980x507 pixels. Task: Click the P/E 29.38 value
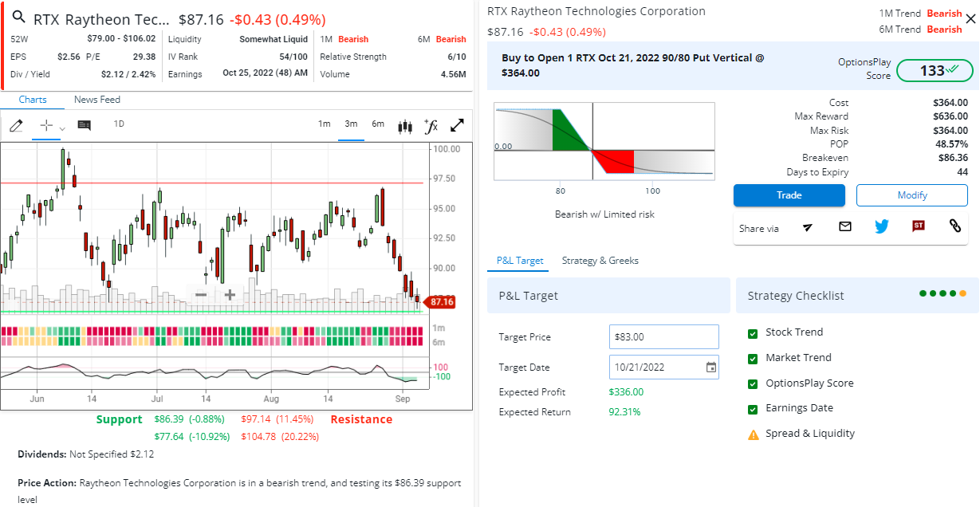click(x=144, y=57)
